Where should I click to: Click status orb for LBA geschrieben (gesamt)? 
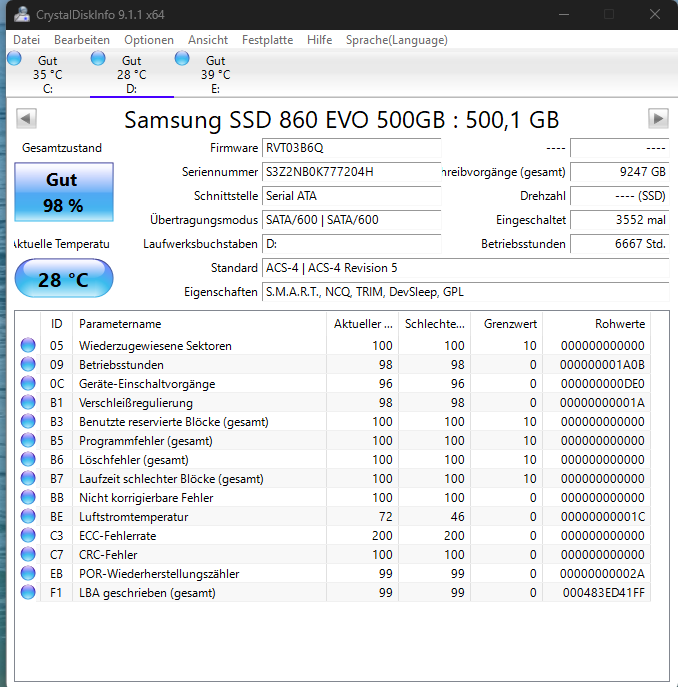point(28,592)
